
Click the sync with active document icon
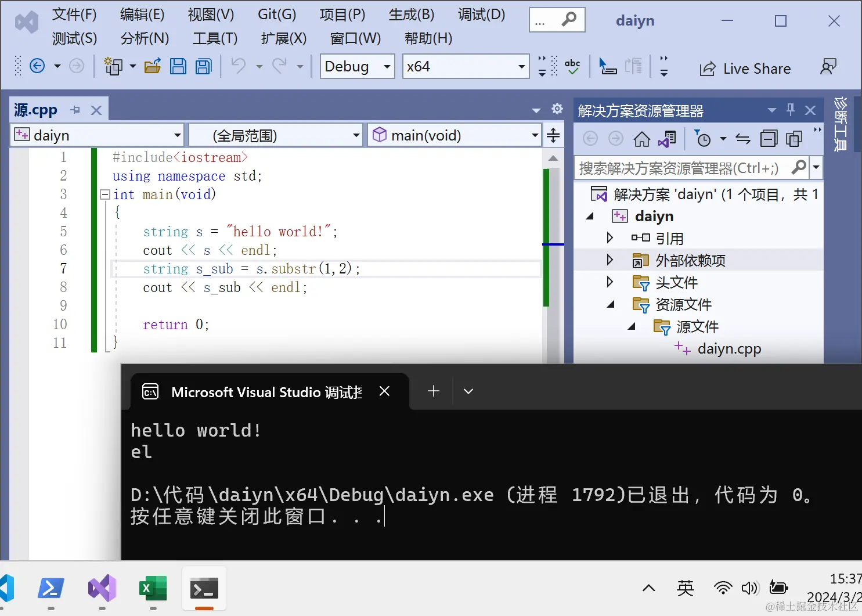tap(743, 139)
